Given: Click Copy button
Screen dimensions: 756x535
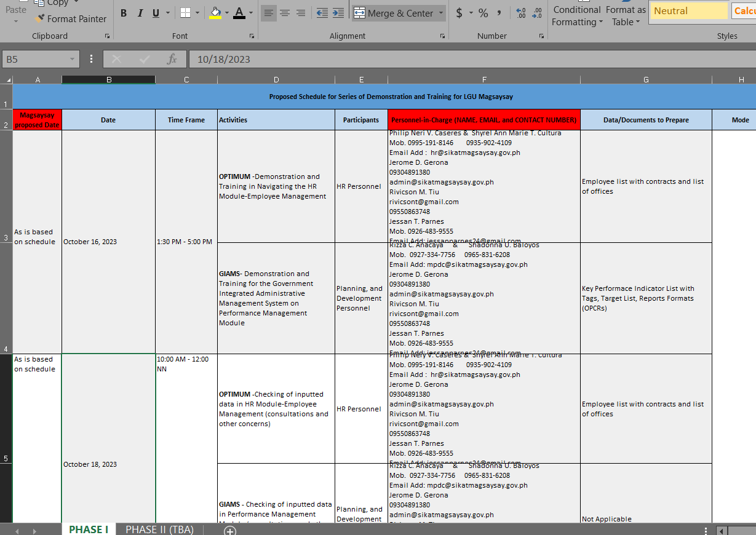Looking at the screenshot, I should pos(52,3).
